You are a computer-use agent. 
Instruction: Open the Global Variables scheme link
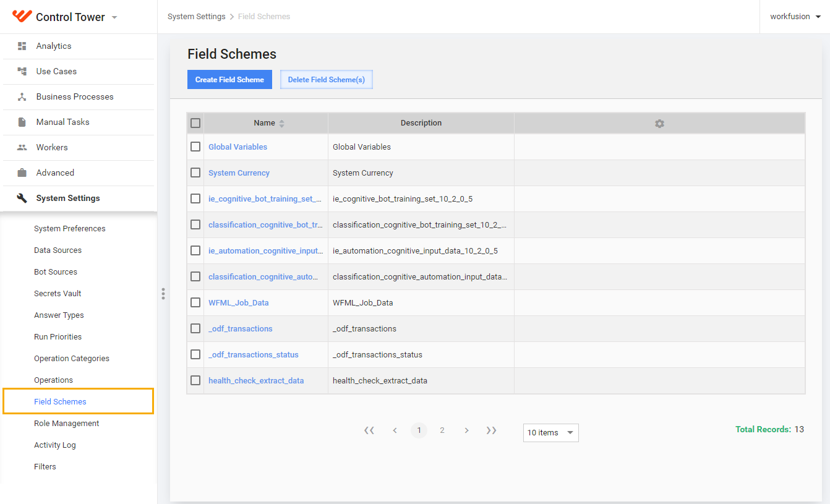[x=238, y=147]
